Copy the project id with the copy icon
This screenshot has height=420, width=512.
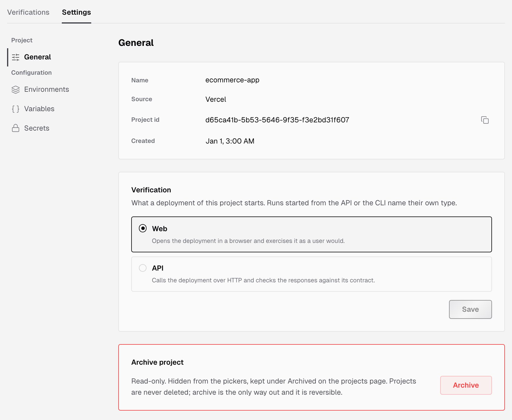485,120
